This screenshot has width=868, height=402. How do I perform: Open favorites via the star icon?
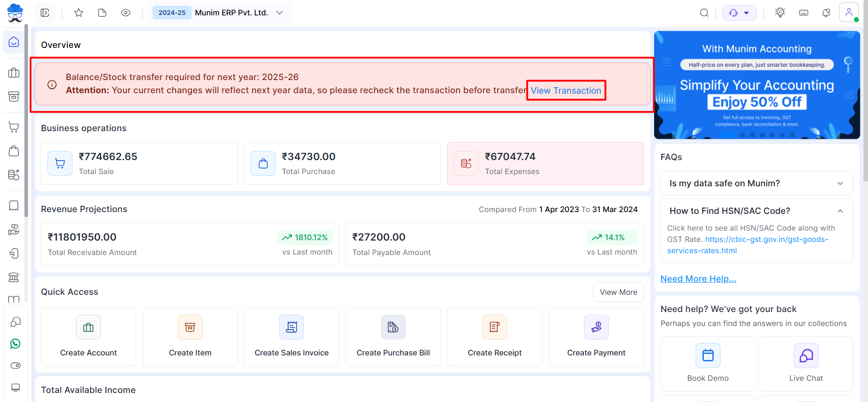tap(79, 13)
